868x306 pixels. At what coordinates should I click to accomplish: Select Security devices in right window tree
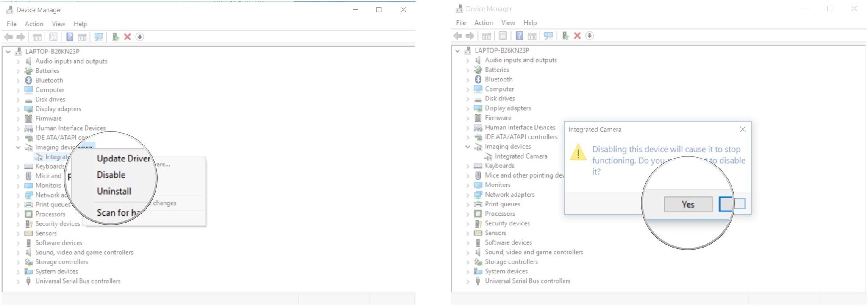507,223
